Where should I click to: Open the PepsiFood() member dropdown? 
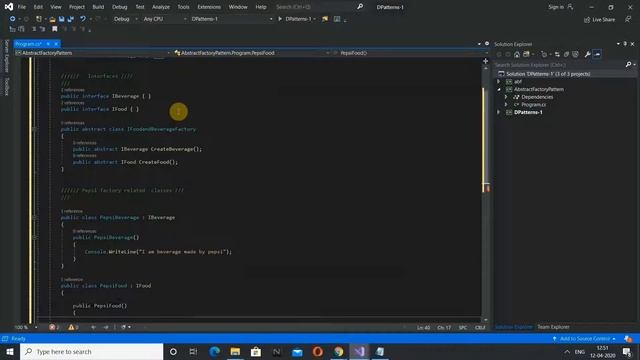pyautogui.click(x=410, y=53)
